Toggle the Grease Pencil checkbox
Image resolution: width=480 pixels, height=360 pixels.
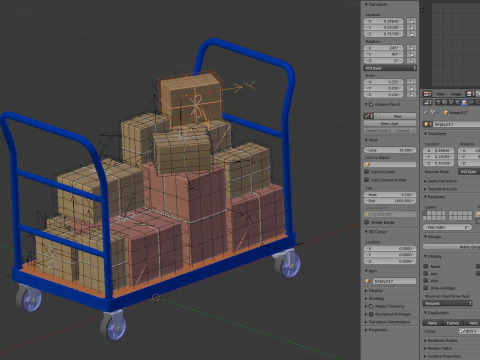(x=371, y=105)
